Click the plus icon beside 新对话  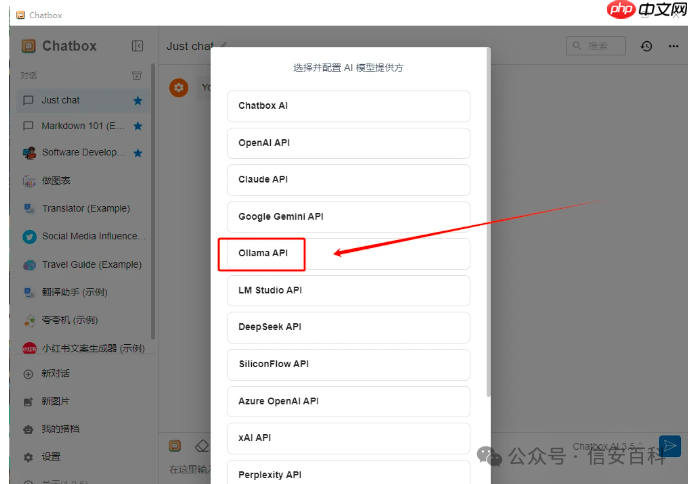tap(28, 374)
